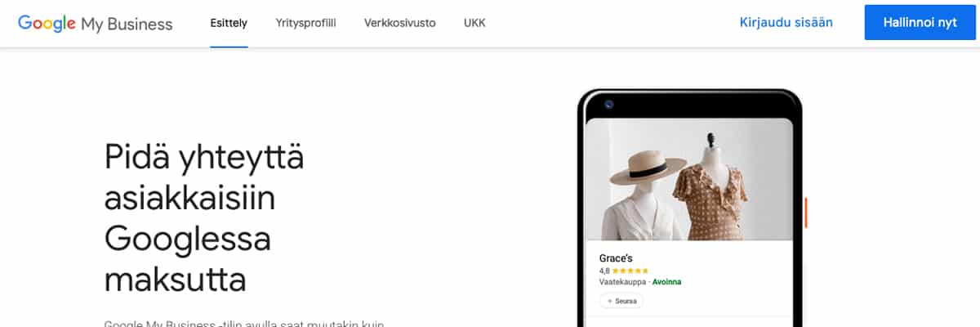Click the green Avoinna status text

666,282
